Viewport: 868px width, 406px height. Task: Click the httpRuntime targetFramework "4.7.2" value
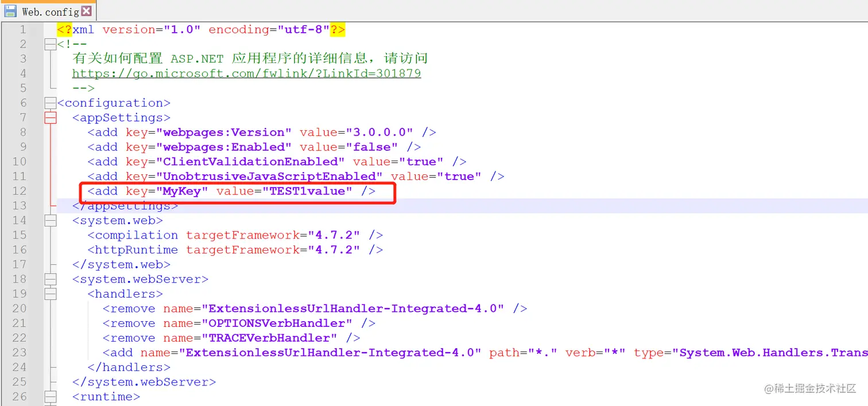pyautogui.click(x=334, y=250)
